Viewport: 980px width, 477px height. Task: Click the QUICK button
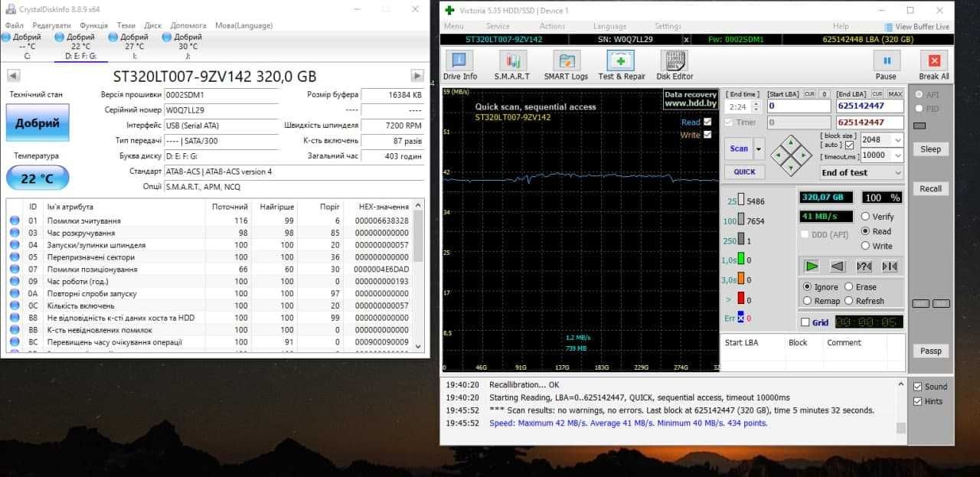click(744, 172)
